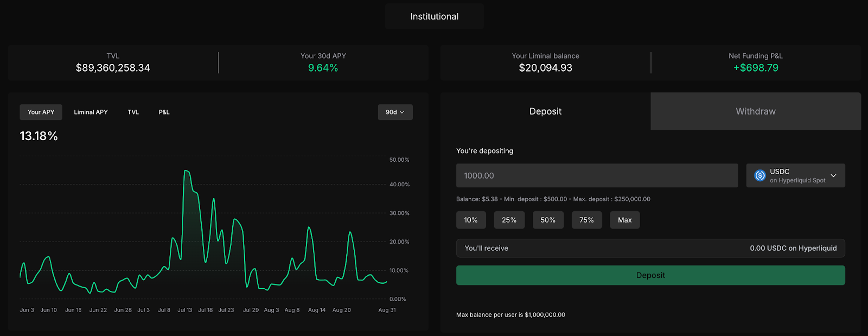This screenshot has height=336, width=868.
Task: Pick the 50% amount preset
Action: [548, 220]
